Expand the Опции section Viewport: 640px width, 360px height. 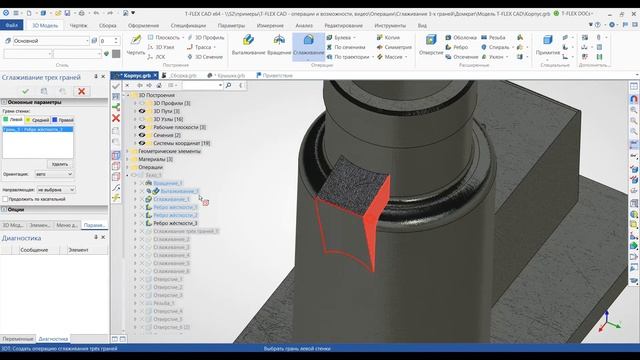click(4, 209)
